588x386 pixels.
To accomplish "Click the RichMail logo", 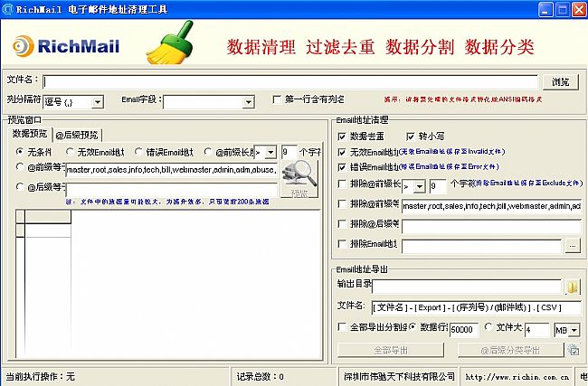I will pyautogui.click(x=66, y=46).
